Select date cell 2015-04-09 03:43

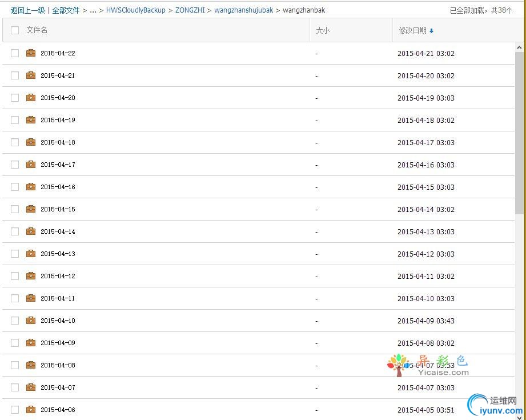[x=426, y=321]
